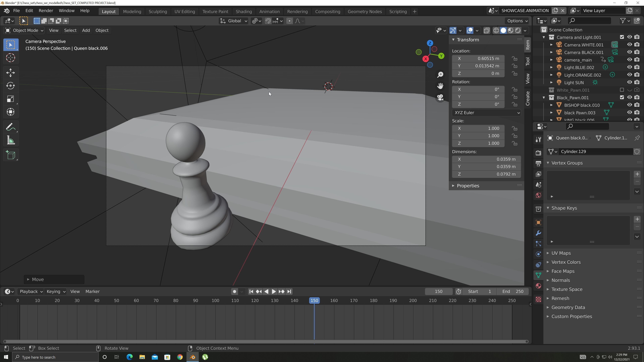644x362 pixels.
Task: Add a new shape key
Action: pyautogui.click(x=637, y=219)
